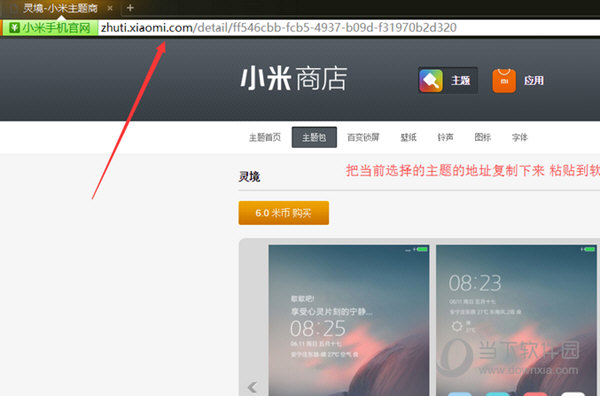The image size is (600, 396).
Task: Click the 小米商店 logo
Action: (x=293, y=78)
